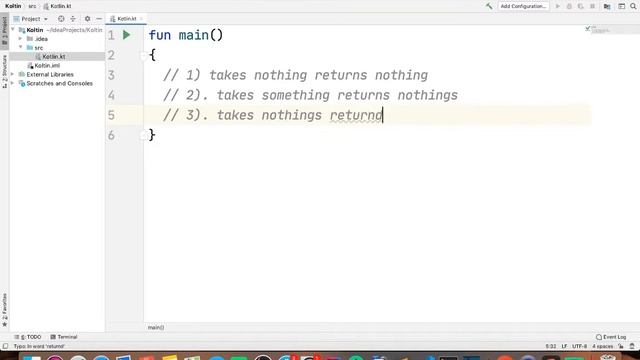
Task: Expand the .idea folder
Action: point(20,39)
